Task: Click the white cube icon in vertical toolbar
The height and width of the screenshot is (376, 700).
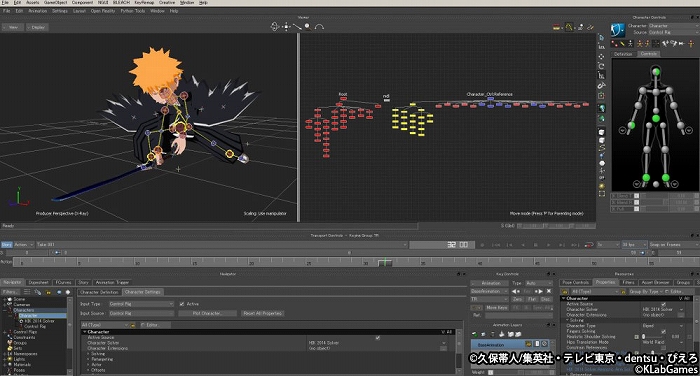Action: pyautogui.click(x=601, y=132)
